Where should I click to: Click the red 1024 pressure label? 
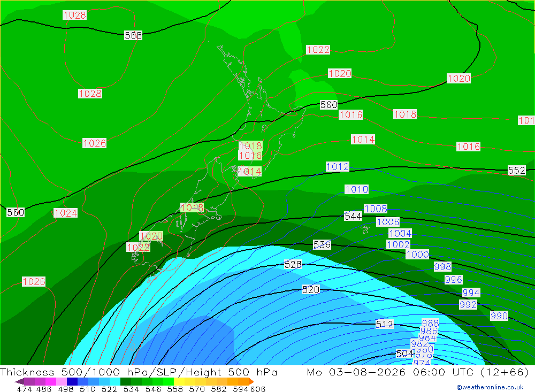click(65, 213)
